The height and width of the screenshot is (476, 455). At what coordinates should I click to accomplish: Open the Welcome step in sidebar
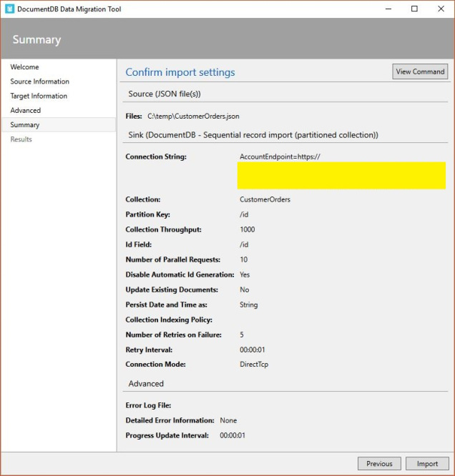tap(24, 66)
